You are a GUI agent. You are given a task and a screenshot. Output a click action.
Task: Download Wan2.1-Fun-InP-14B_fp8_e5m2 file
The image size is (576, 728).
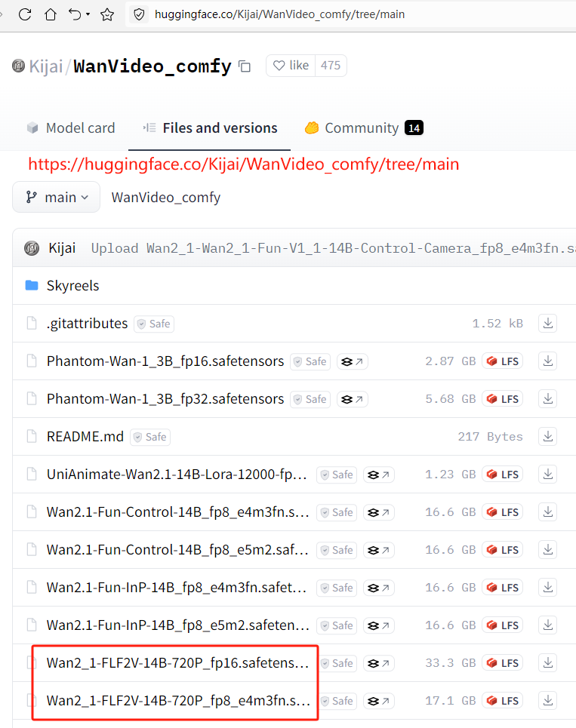[x=548, y=625]
